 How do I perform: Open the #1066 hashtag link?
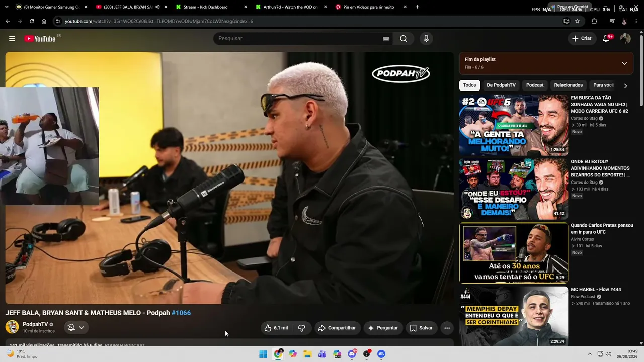tap(181, 313)
